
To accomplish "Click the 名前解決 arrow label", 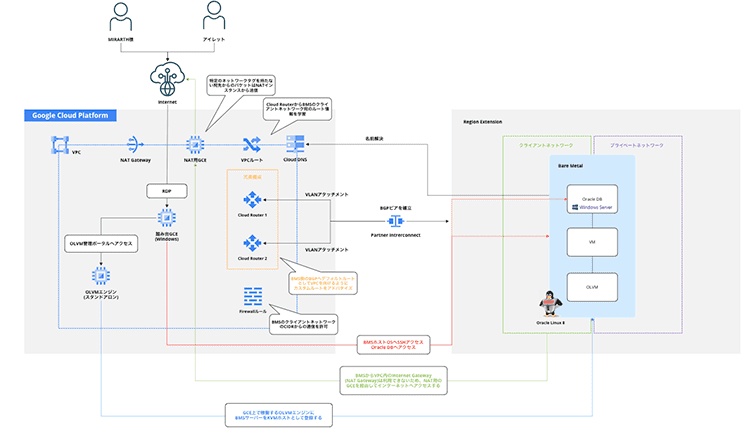I will tap(374, 139).
